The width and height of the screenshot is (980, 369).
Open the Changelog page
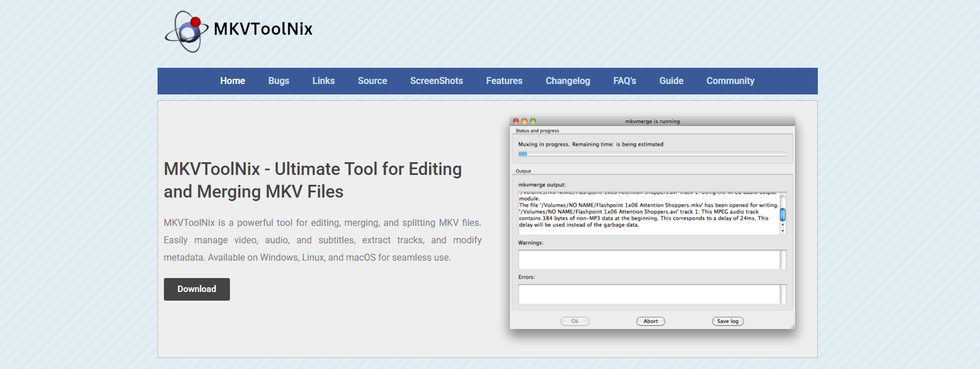(x=568, y=81)
